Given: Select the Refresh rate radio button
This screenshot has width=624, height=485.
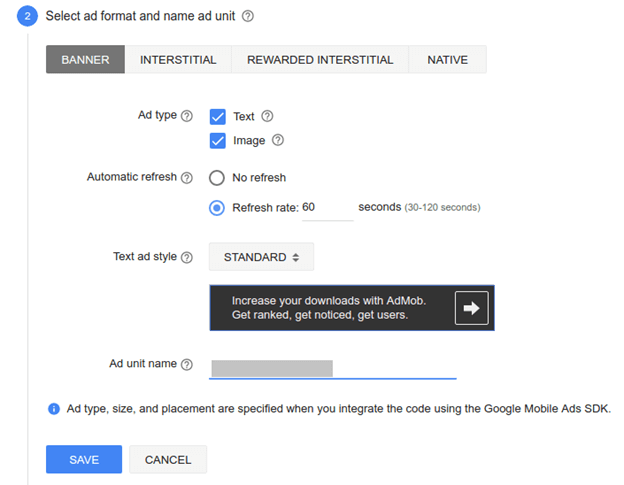Looking at the screenshot, I should coord(217,208).
